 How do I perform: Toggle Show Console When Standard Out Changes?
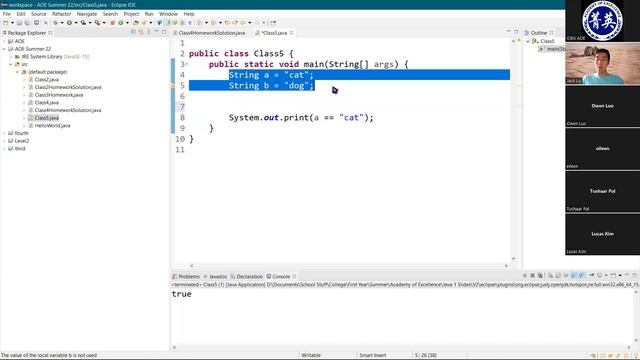574,276
